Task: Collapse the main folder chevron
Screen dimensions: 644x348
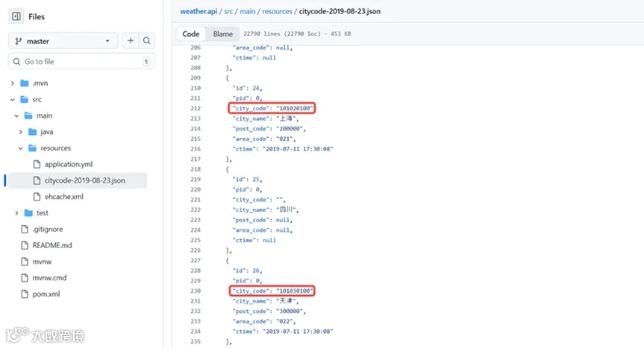Action: coord(16,116)
